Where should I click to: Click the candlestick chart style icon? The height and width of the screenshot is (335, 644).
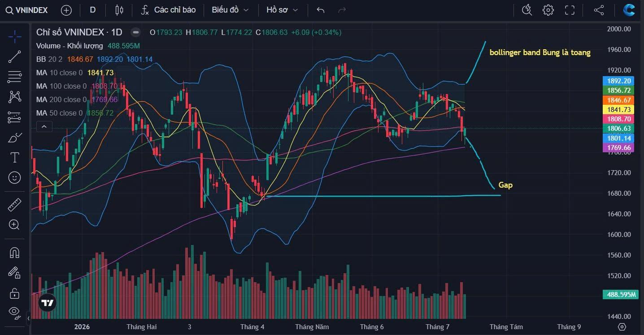coord(119,10)
